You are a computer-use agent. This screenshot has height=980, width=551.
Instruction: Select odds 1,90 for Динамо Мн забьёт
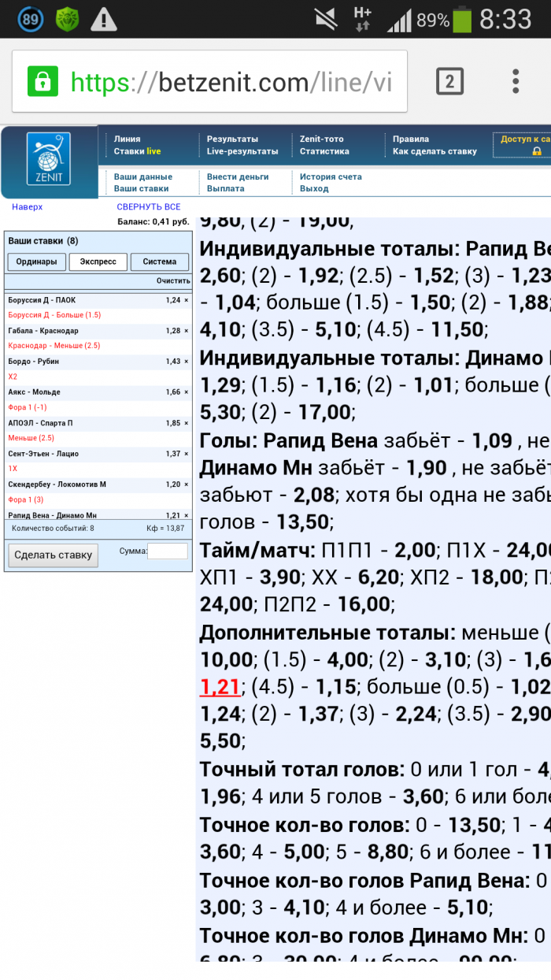pos(427,467)
